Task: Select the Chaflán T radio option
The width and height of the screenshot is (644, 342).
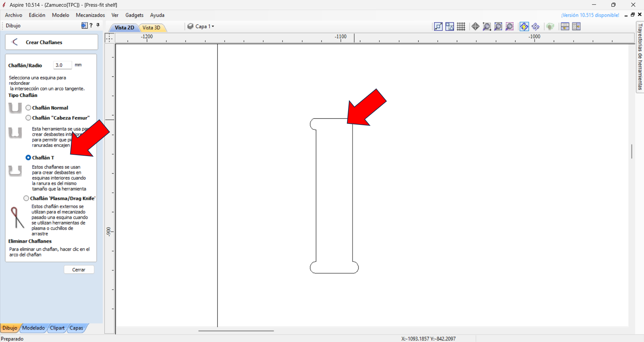Action: 28,158
